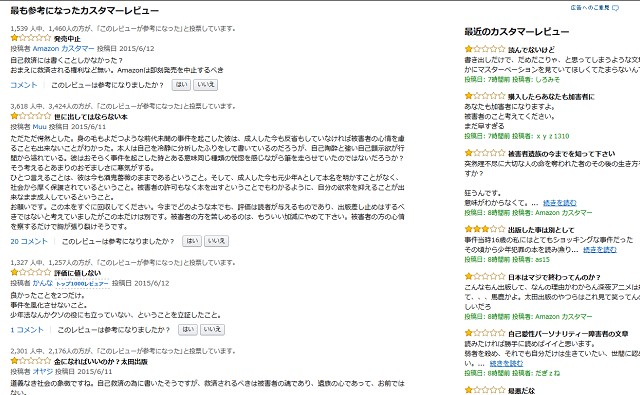Click the helpful count line starting 1,539 人中
Image resolution: width=640 pixels, height=395 pixels.
[x=123, y=29]
